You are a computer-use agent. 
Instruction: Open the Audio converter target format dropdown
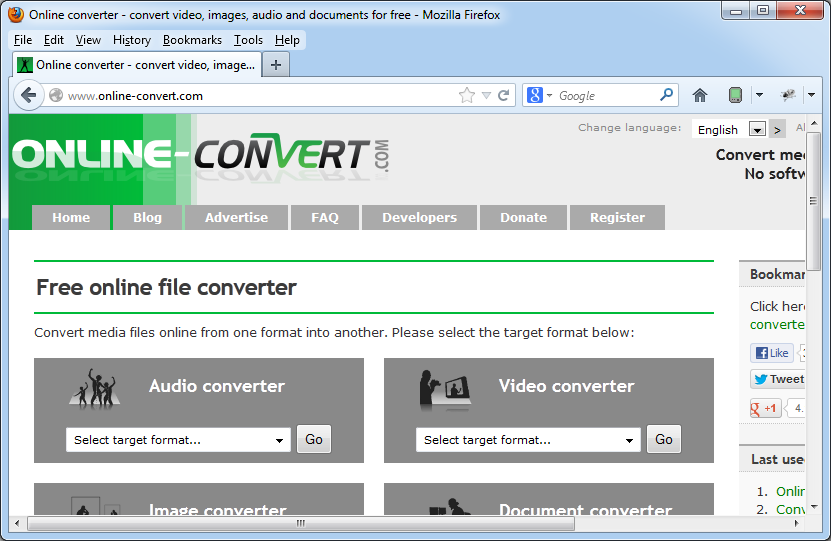[x=178, y=440]
